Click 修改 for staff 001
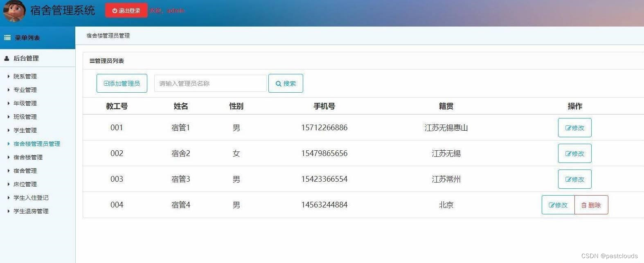Screen dimensions: 644x263 (574, 128)
